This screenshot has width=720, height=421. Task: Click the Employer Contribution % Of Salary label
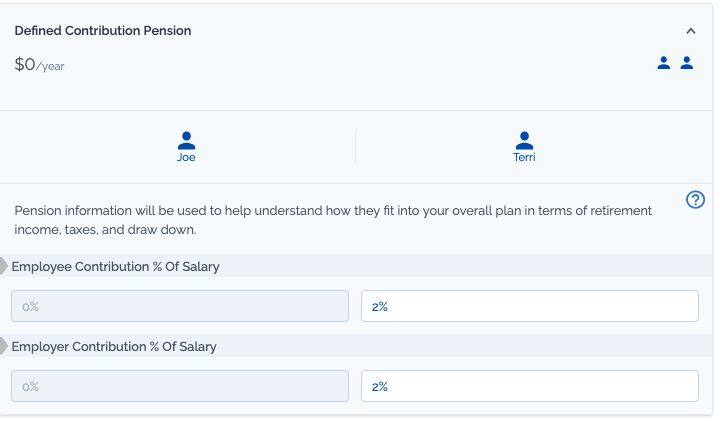[114, 347]
